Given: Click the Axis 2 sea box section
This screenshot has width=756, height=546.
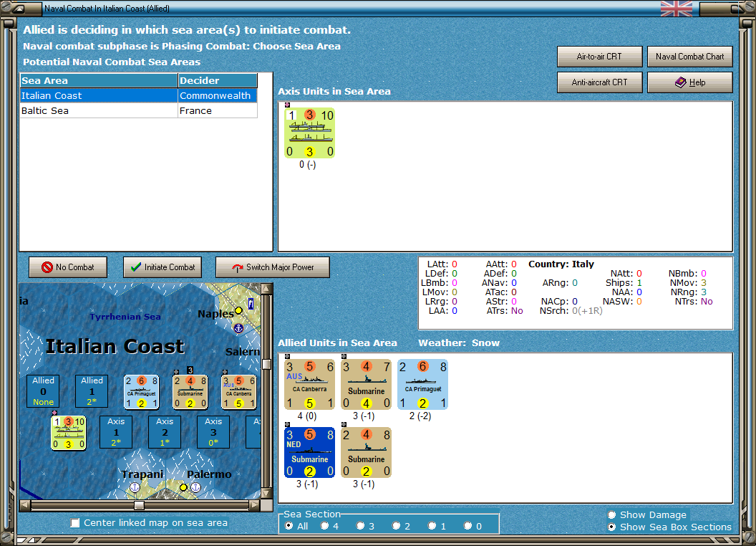Looking at the screenshot, I should (x=165, y=432).
